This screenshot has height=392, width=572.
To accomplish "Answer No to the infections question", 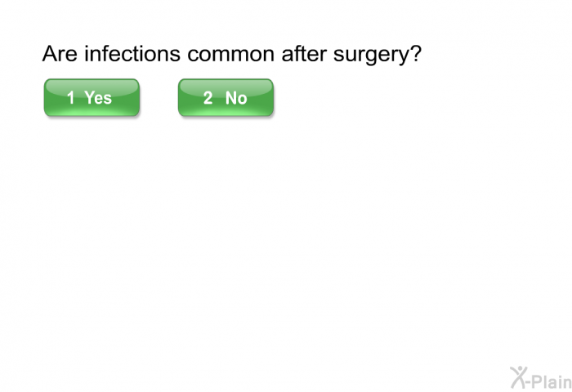I will point(226,98).
